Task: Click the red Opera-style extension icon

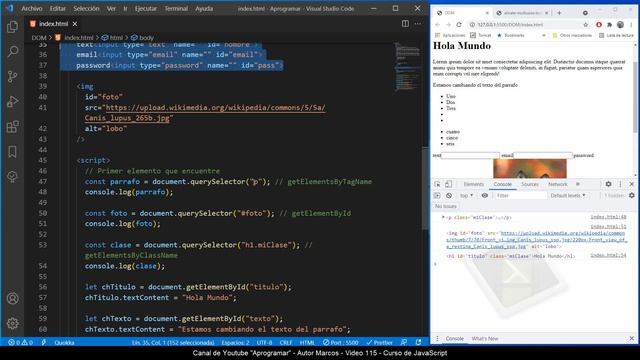Action: pos(599,24)
